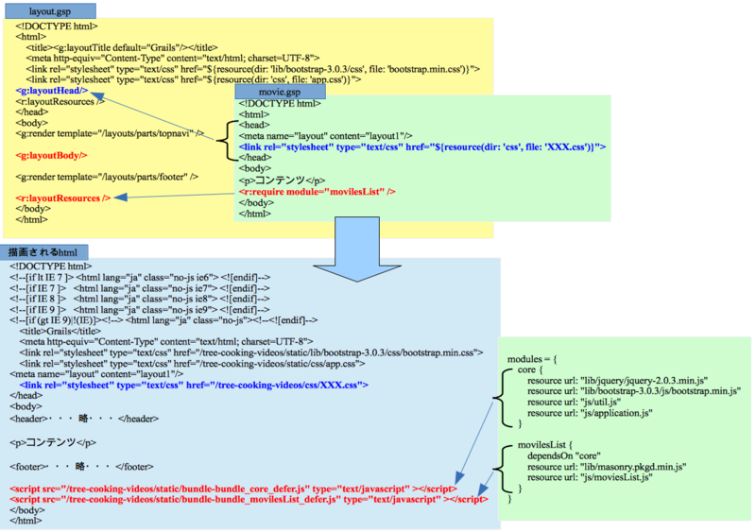Click the "core {" module line
The height and width of the screenshot is (532, 756).
530,369
